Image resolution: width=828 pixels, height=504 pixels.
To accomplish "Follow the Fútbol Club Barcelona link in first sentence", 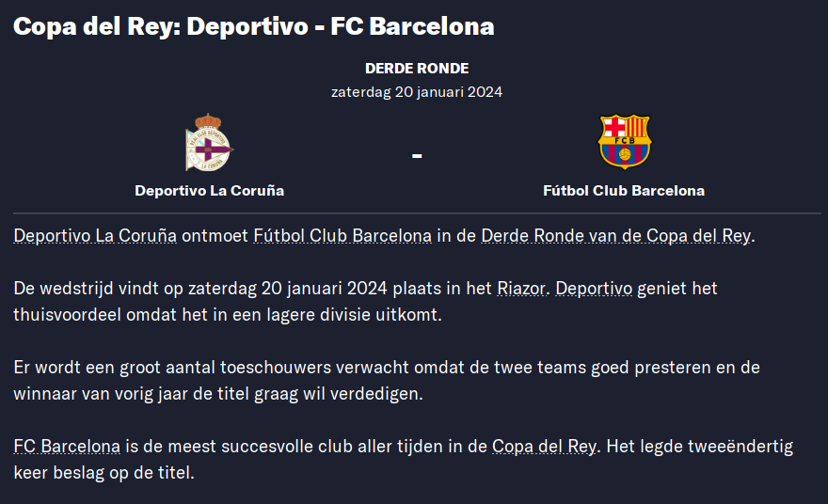I will tap(342, 235).
